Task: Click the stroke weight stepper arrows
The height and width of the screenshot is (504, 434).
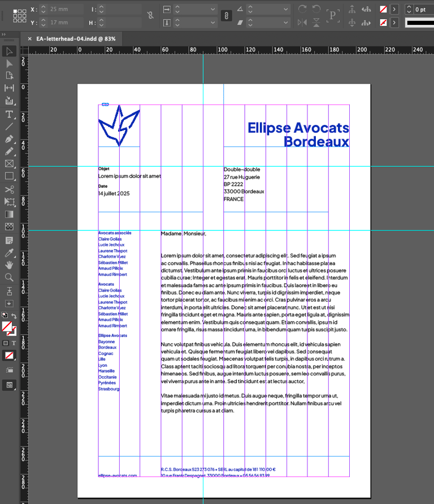Action: 409,9
